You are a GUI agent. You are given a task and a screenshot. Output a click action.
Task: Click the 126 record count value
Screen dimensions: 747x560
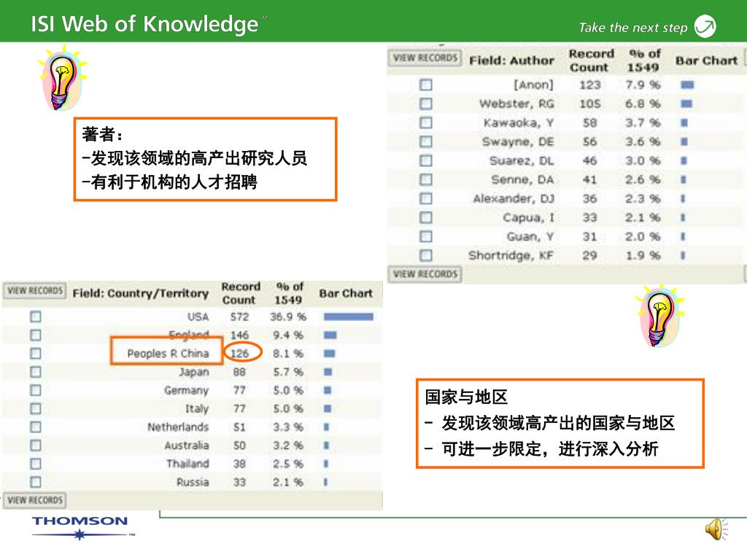click(x=239, y=354)
